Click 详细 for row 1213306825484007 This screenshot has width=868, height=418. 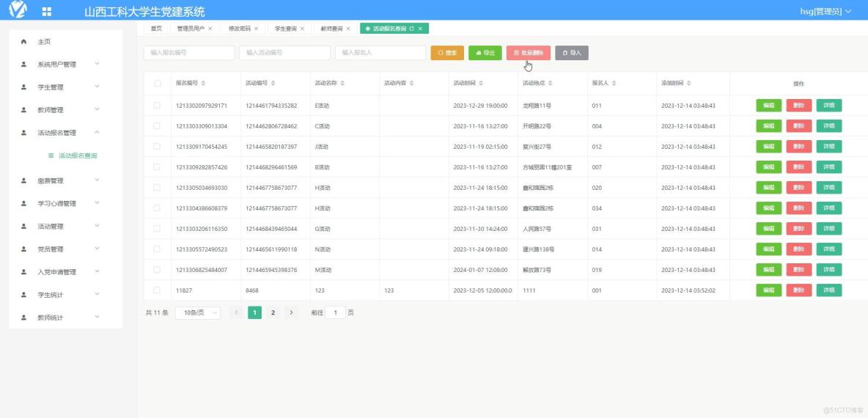click(828, 270)
